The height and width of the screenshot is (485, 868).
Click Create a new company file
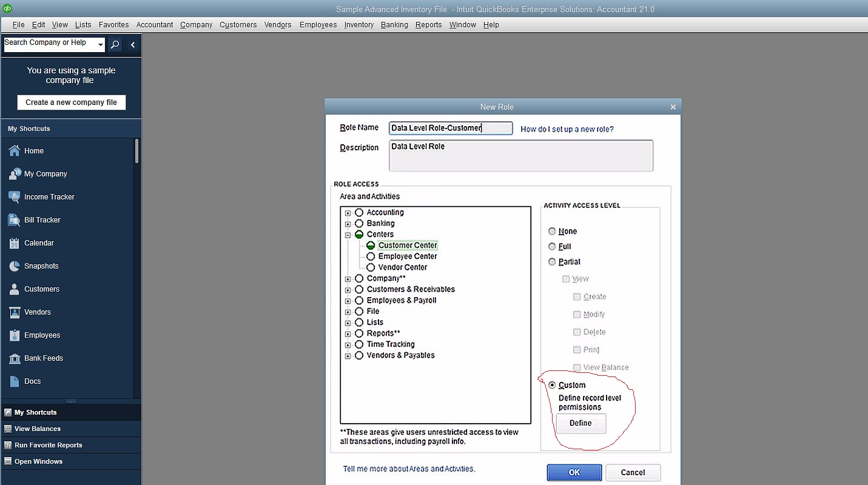pos(72,102)
